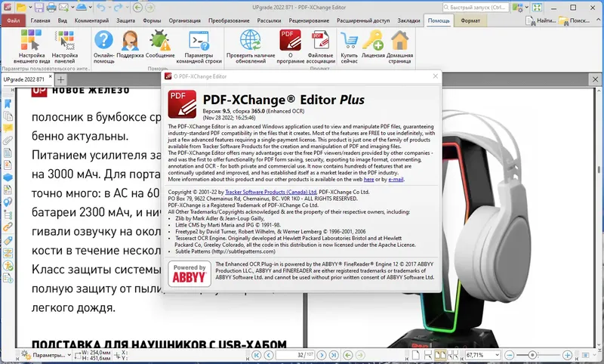Open the Comments pane yellow note icon
This screenshot has width=604, height=364.
coord(8,128)
